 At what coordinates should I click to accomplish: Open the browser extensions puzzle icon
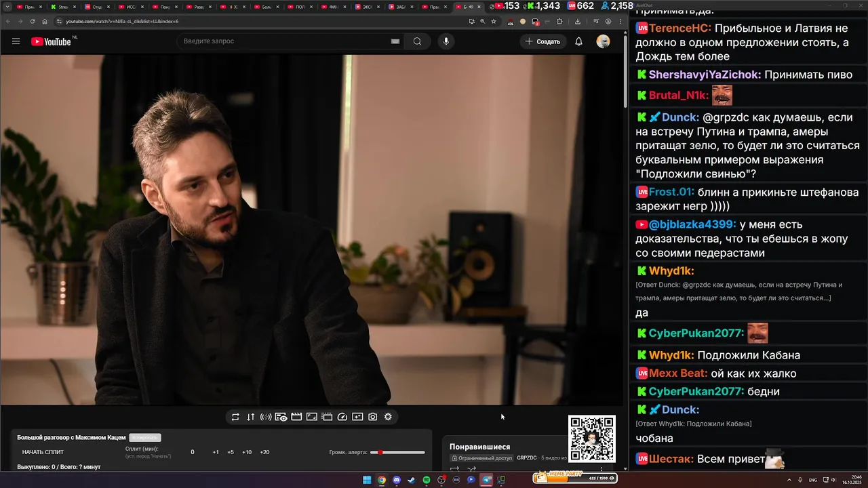pyautogui.click(x=559, y=21)
